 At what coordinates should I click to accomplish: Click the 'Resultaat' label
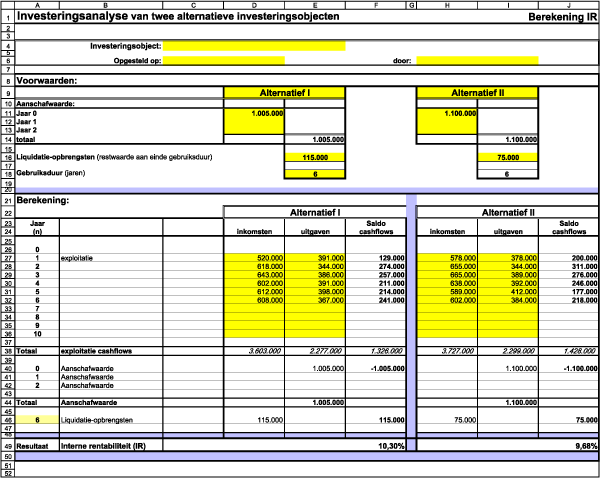coord(32,446)
